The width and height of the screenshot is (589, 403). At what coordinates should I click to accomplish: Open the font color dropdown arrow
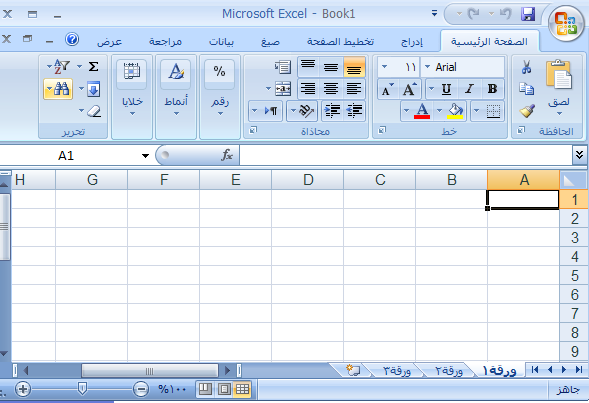point(406,111)
